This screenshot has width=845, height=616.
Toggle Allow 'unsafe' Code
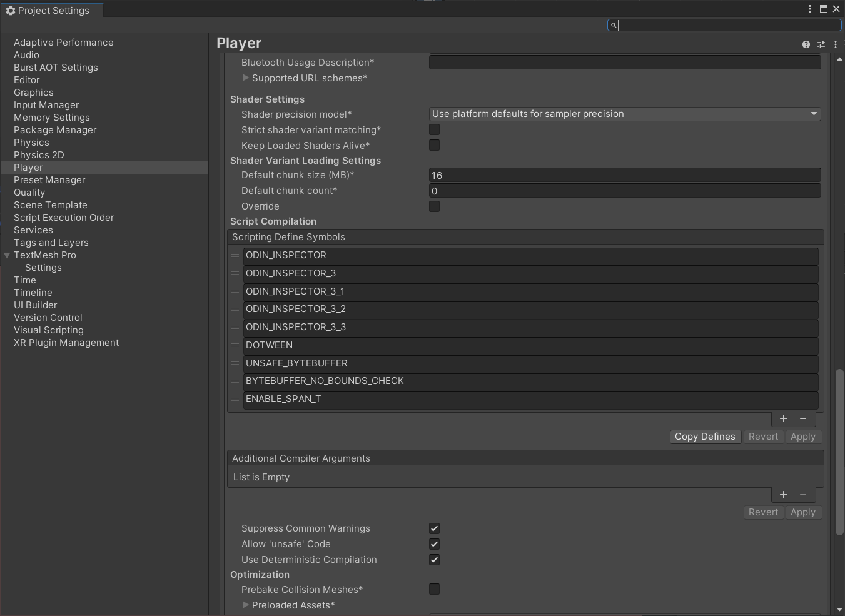click(x=434, y=544)
